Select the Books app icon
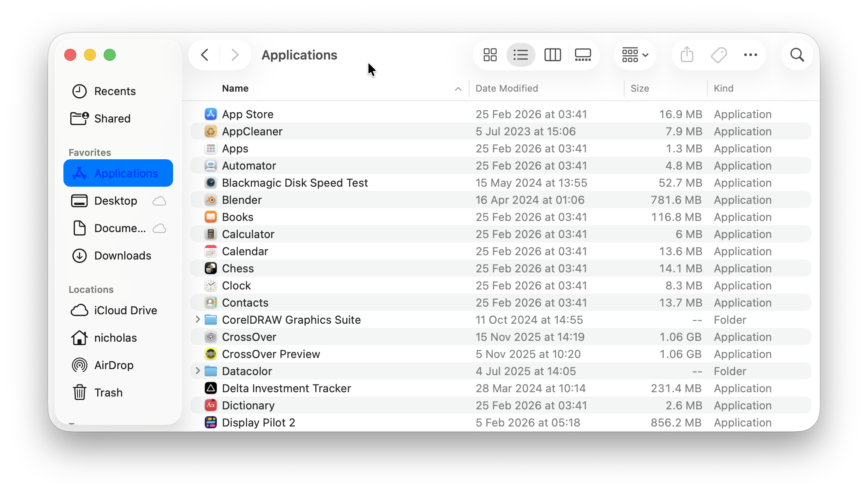The width and height of the screenshot is (868, 495). (x=210, y=217)
